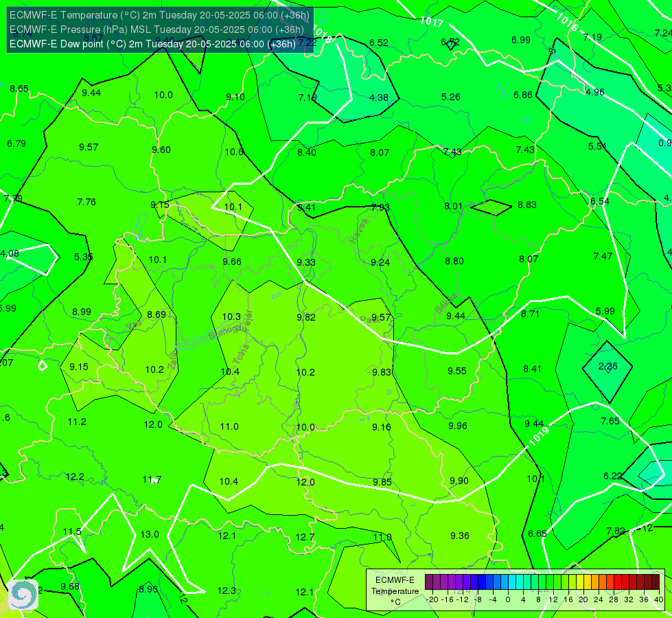Screen dimensions: 672x618
Task: Click the Békés county label
Action: [445, 304]
